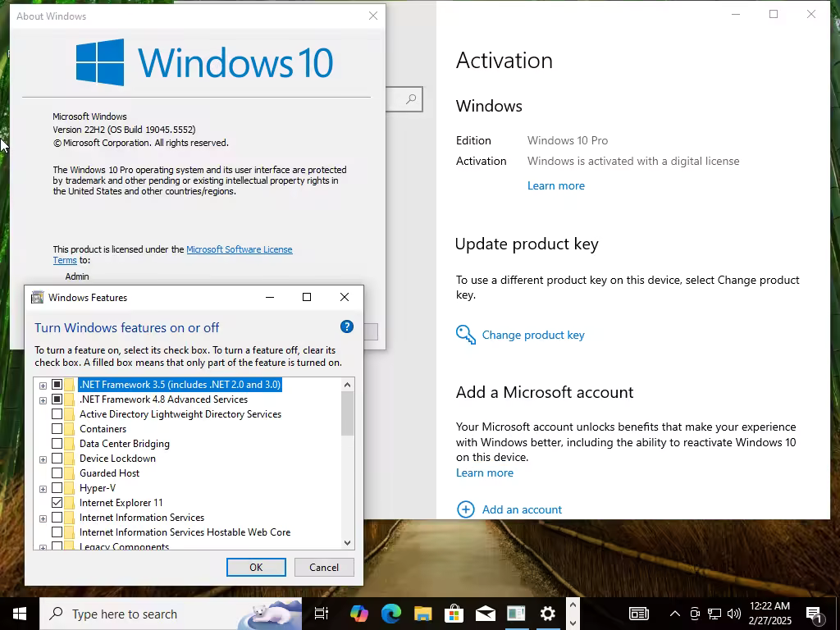Click OK in Windows Features
The image size is (840, 630).
[256, 568]
